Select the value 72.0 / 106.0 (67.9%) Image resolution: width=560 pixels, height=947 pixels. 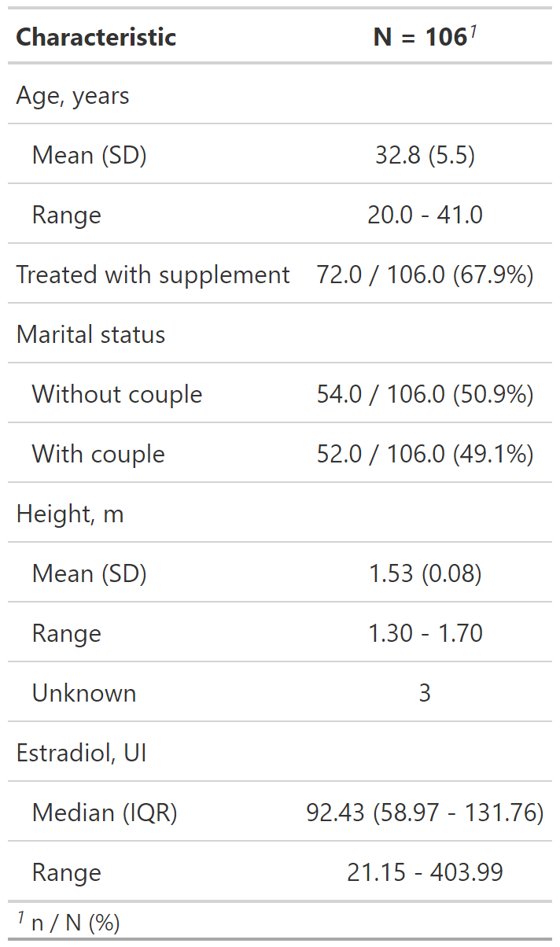[x=425, y=275]
